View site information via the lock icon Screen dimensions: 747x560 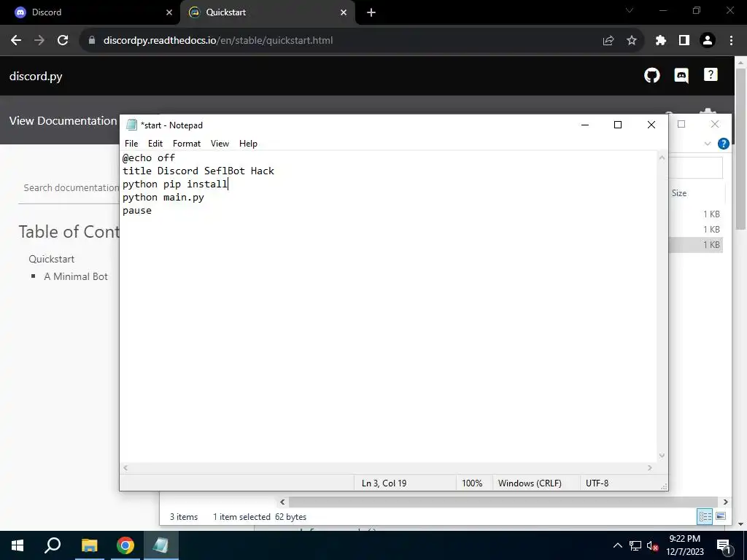click(x=92, y=41)
